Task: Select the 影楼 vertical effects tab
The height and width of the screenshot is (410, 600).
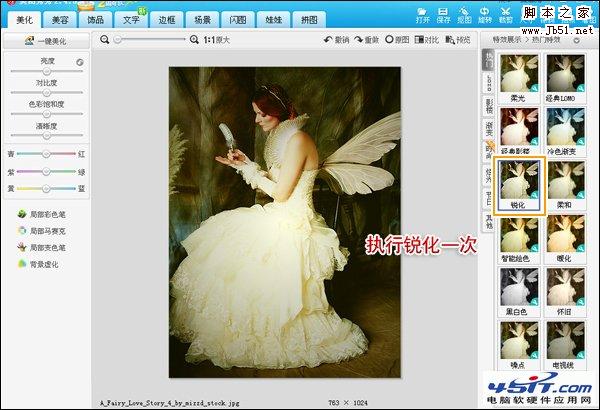Action: click(x=488, y=106)
